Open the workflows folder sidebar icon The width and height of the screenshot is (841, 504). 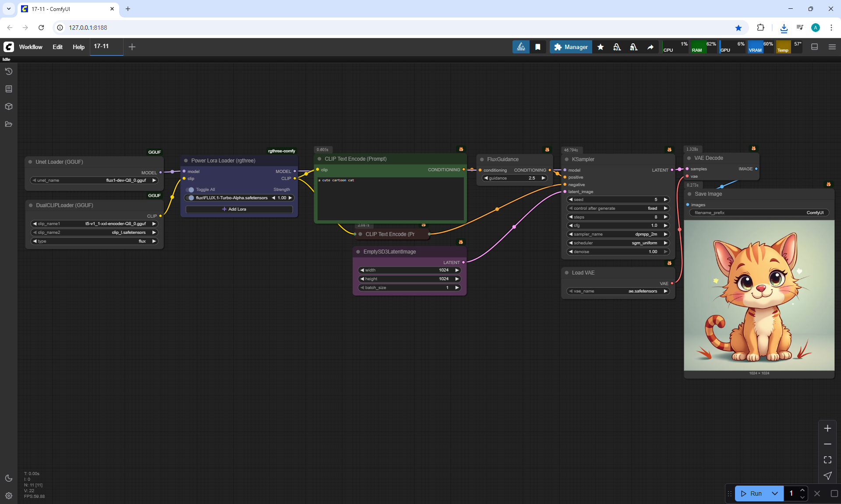pos(9,124)
